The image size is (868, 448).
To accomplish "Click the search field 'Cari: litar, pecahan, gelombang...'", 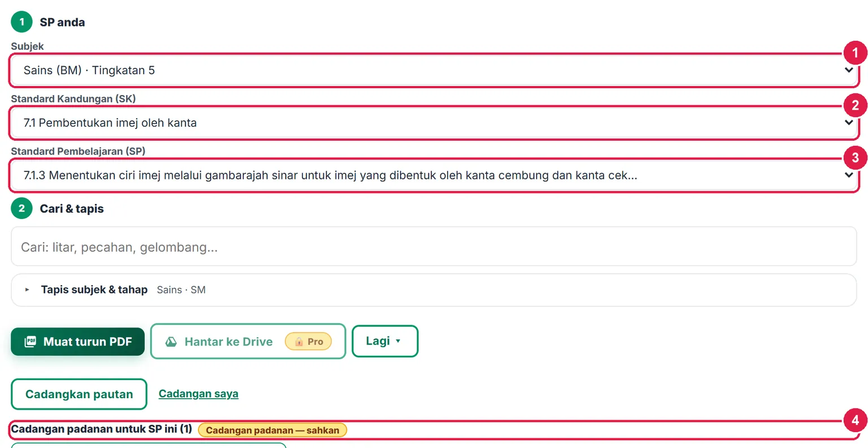I will coord(434,247).
